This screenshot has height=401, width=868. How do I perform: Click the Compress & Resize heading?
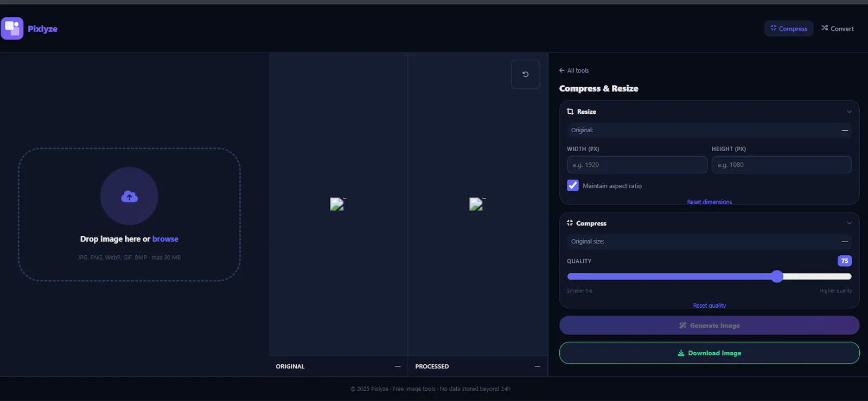[599, 88]
